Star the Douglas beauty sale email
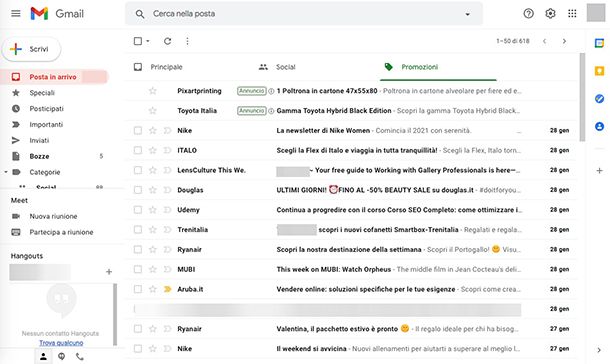 152,190
